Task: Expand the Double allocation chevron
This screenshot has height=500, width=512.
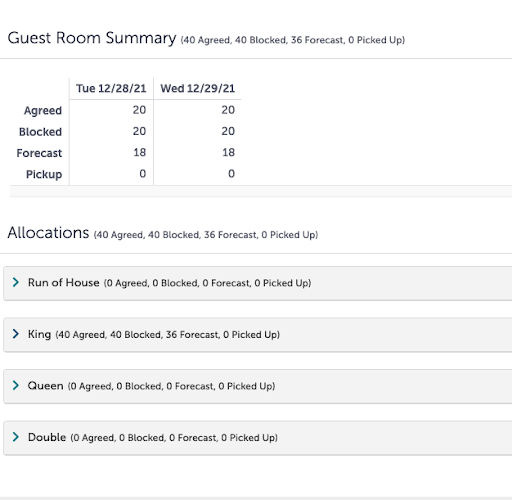Action: (x=16, y=437)
